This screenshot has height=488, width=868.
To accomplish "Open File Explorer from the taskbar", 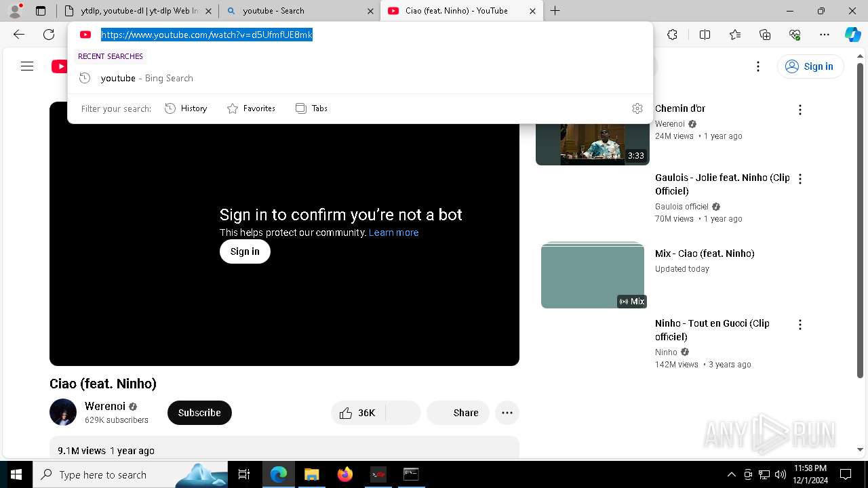I will (x=311, y=474).
